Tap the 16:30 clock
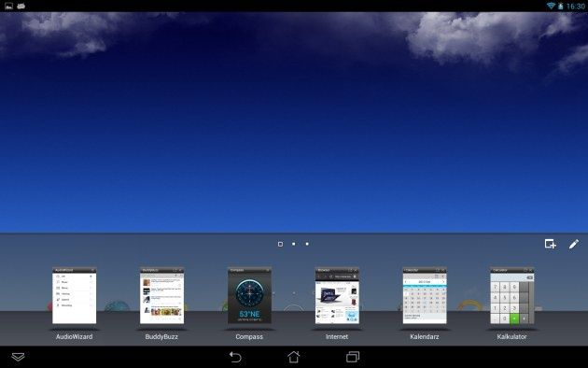The width and height of the screenshot is (588, 368). tap(575, 6)
